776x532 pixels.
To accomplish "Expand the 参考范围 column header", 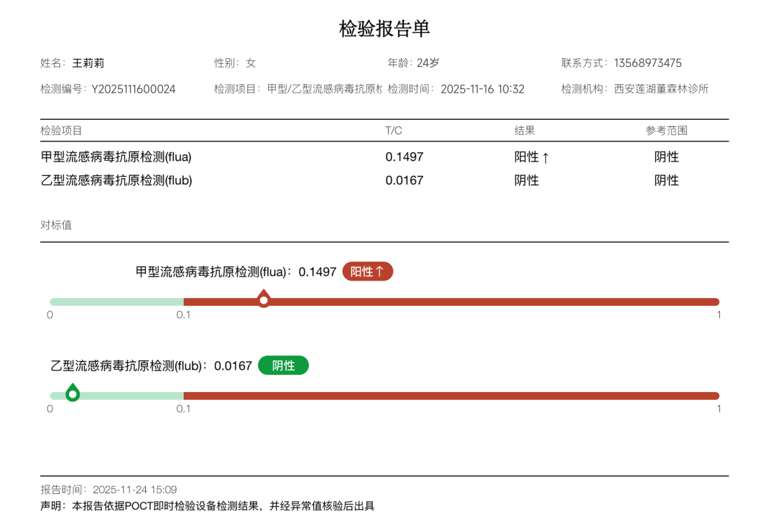I will 666,130.
